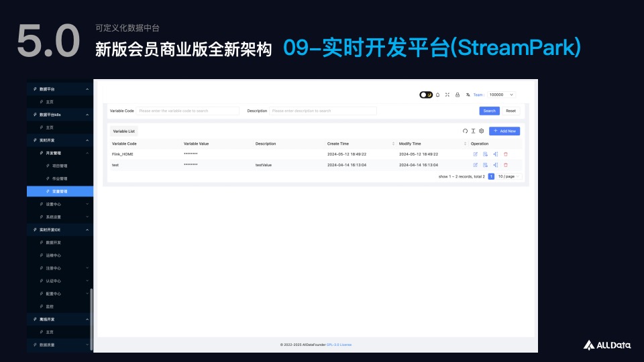Open the language translate icon
Image resolution: width=644 pixels, height=362 pixels.
pos(468,95)
